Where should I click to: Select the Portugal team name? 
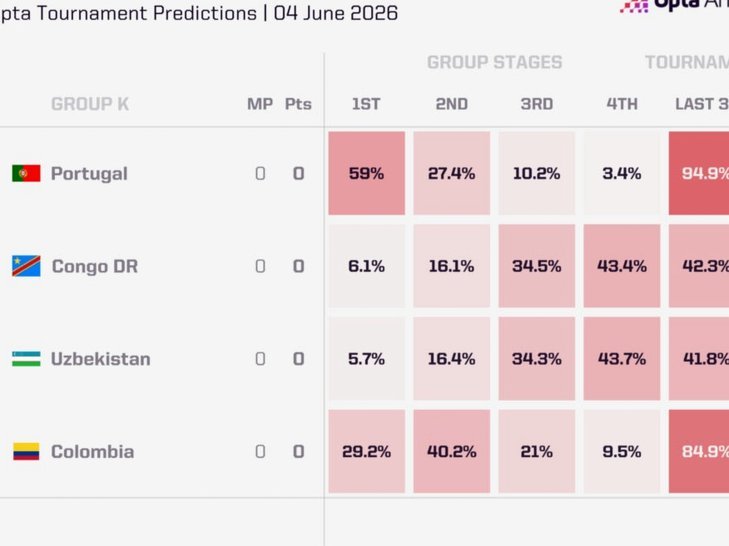click(89, 174)
